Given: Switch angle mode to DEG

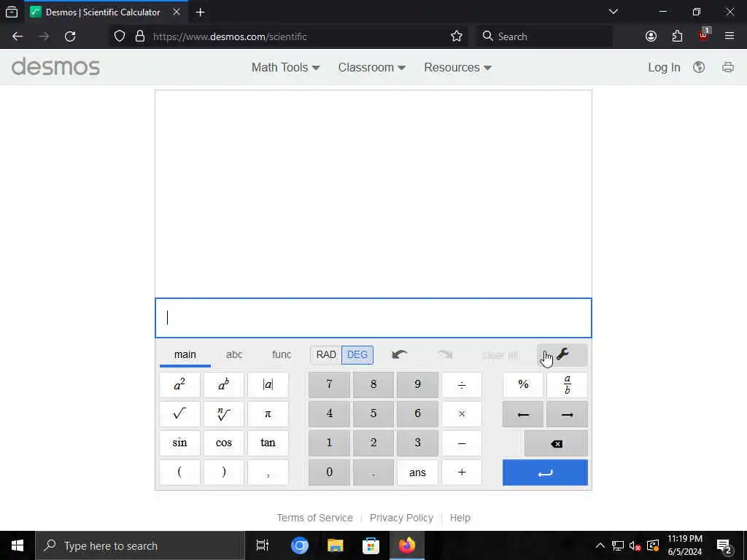Looking at the screenshot, I should (x=357, y=355).
